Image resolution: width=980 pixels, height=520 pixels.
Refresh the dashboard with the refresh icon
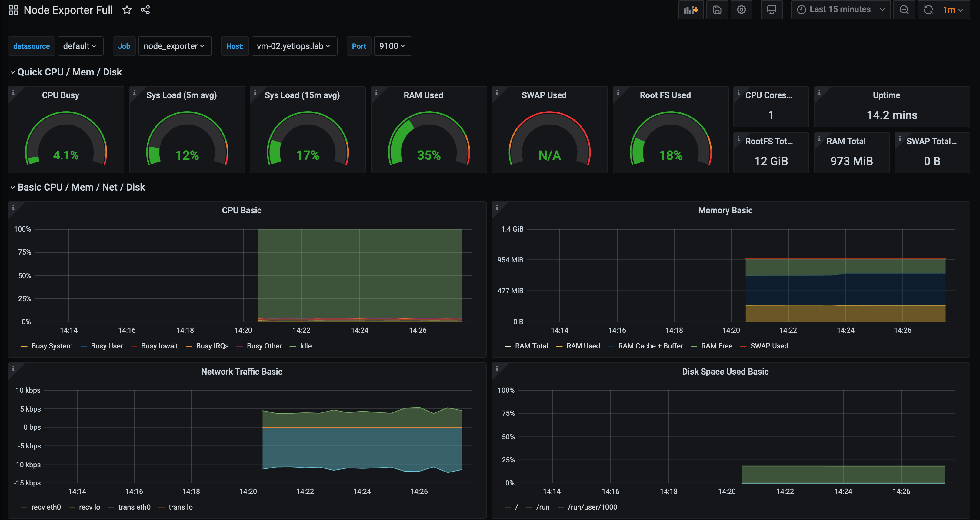[x=928, y=9]
